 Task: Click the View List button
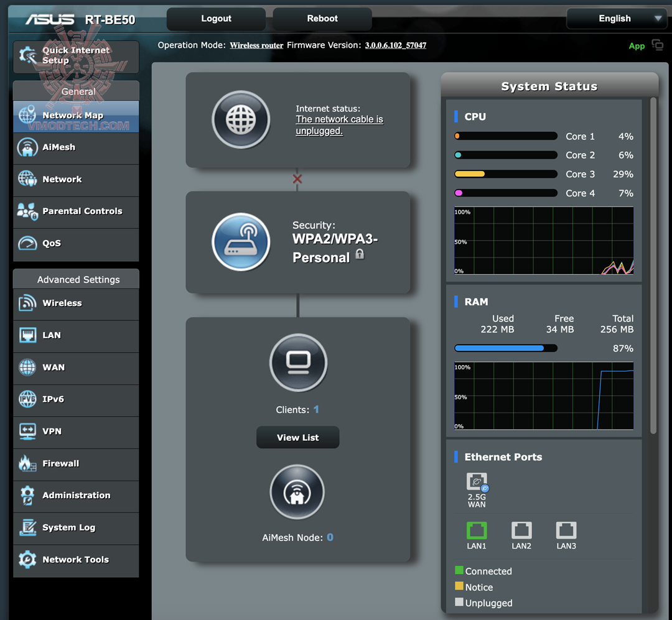pyautogui.click(x=297, y=437)
